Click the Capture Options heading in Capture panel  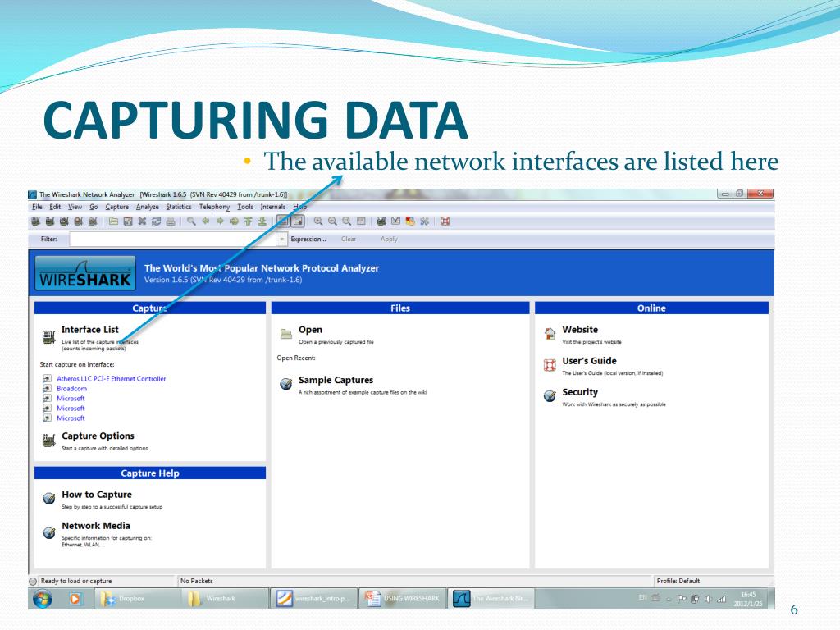(x=98, y=436)
